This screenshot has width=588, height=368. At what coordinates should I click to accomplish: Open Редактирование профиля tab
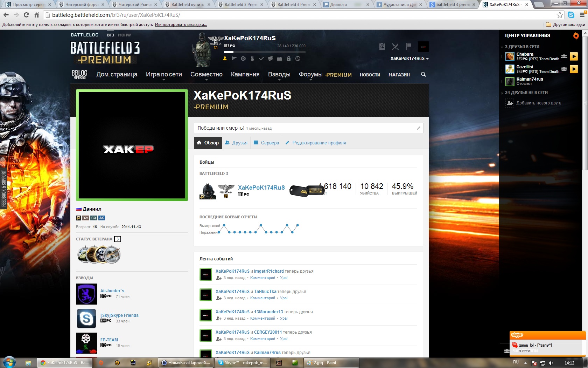316,143
